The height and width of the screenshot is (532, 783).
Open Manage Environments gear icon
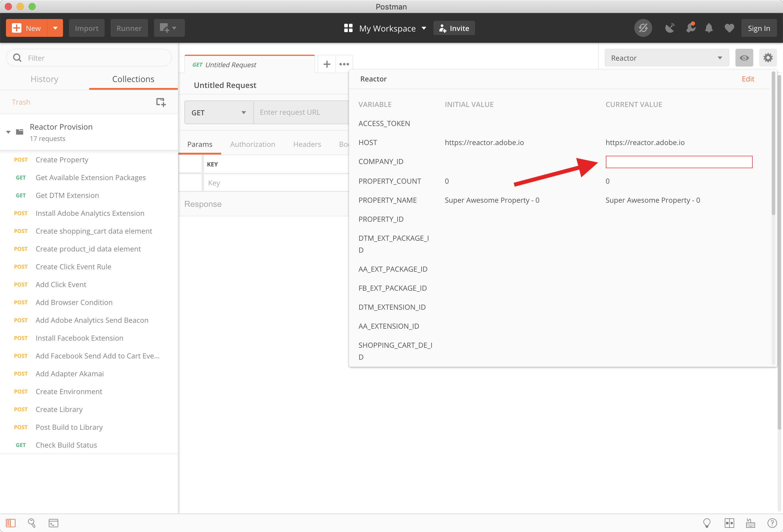[x=768, y=58]
